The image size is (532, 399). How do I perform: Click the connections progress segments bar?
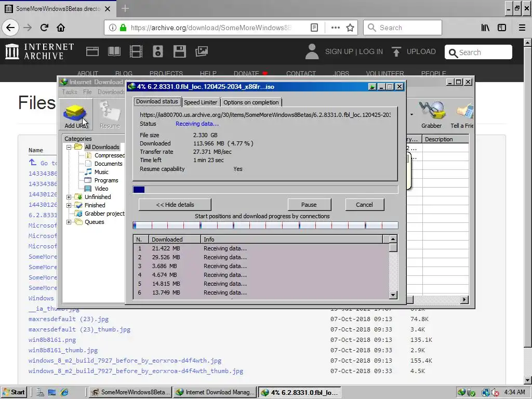click(265, 225)
